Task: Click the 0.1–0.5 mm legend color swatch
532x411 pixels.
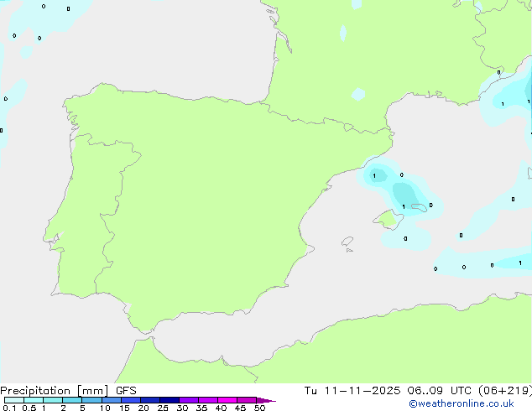Action: pyautogui.click(x=14, y=400)
